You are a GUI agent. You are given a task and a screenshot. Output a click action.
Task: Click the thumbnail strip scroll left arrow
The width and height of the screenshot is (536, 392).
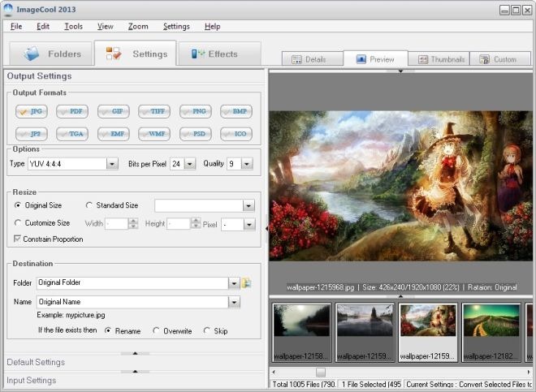[x=274, y=372]
